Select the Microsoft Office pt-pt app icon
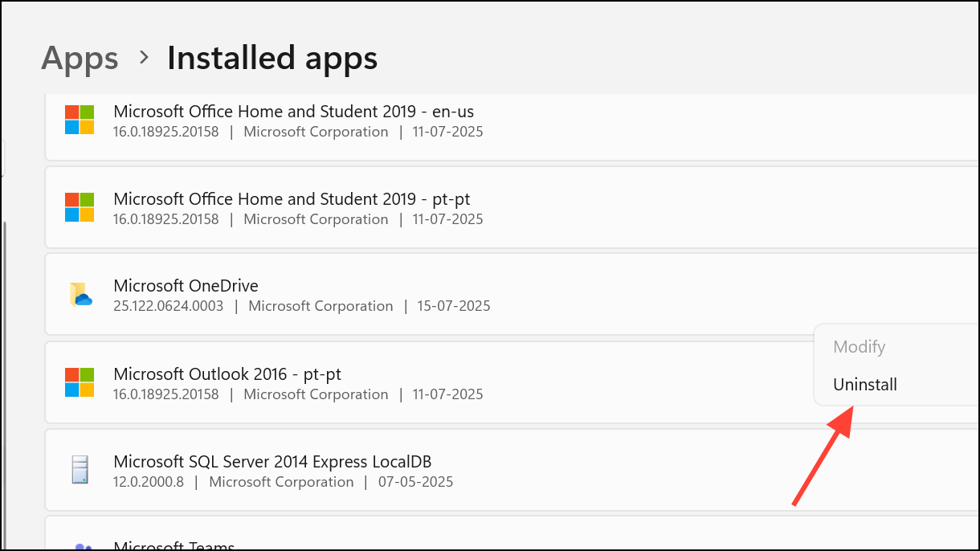The width and height of the screenshot is (980, 551). [79, 208]
